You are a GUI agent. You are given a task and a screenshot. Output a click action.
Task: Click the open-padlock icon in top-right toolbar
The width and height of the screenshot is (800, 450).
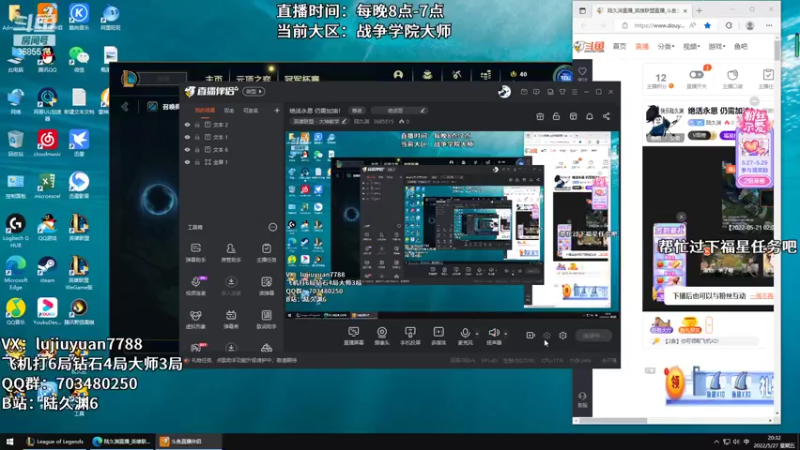pos(556,116)
